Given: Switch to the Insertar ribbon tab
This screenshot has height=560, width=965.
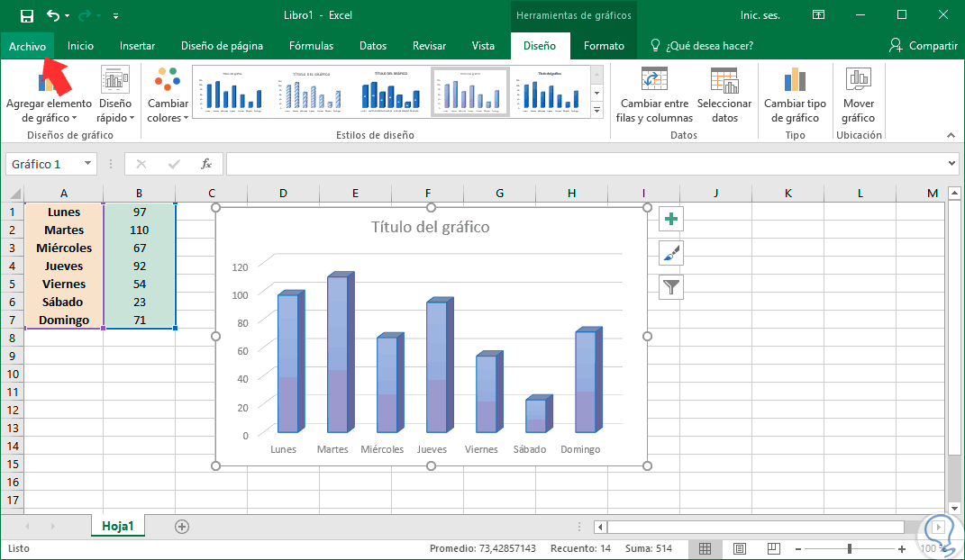Looking at the screenshot, I should 137,46.
